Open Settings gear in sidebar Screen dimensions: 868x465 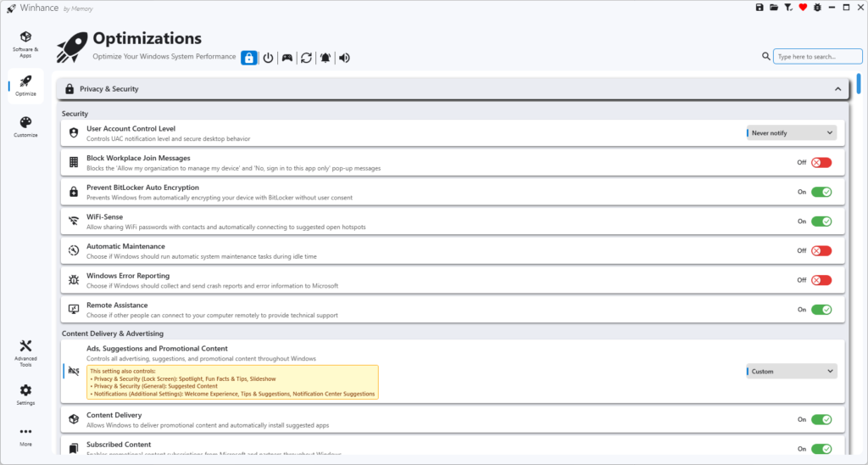click(x=25, y=395)
